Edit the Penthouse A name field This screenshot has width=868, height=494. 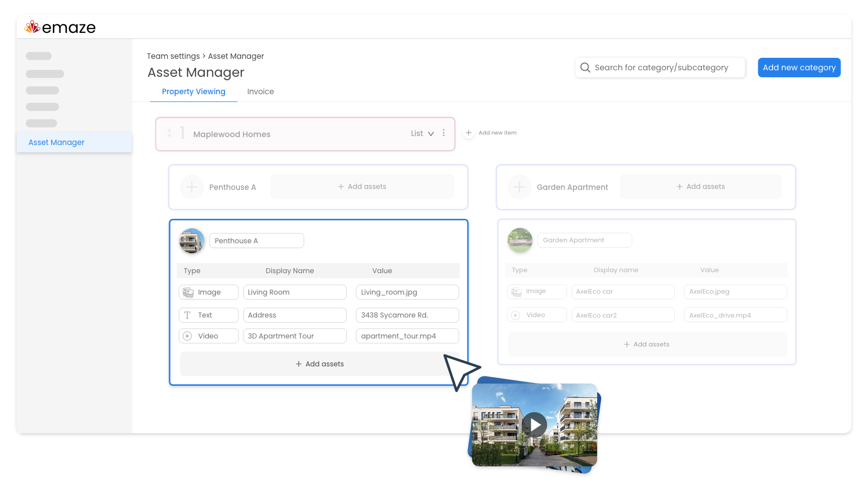coord(256,241)
